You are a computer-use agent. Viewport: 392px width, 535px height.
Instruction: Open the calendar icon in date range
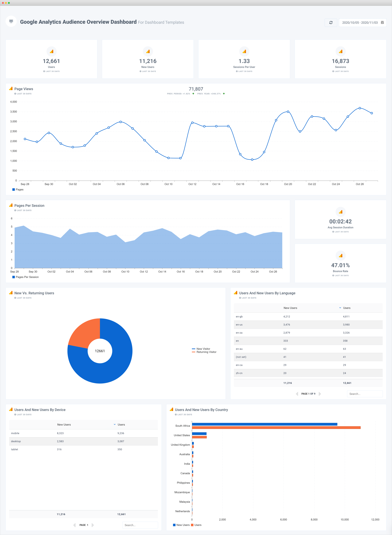coord(382,22)
